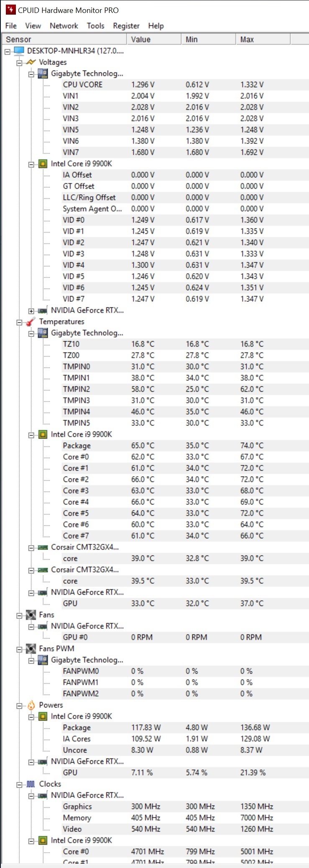Click NVIDIA card icon under Powers
Screen dimensions: 309x868
click(x=43, y=761)
